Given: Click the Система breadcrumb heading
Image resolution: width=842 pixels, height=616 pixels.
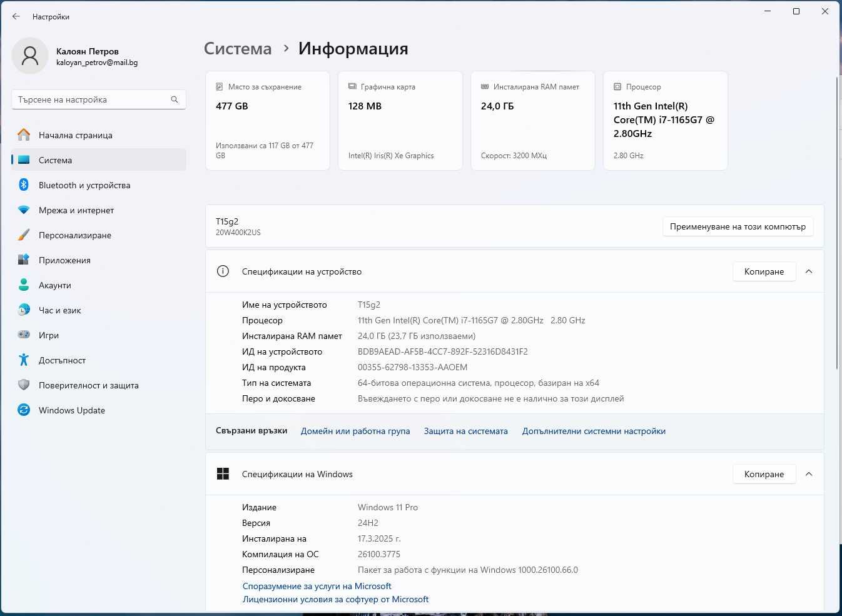Looking at the screenshot, I should click(x=238, y=49).
